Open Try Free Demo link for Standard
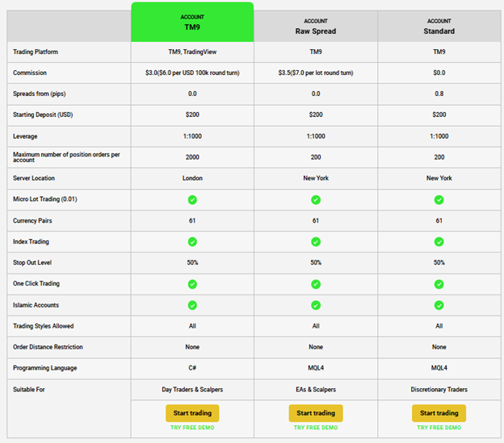Viewport: 504px width, 443px height. [439, 428]
